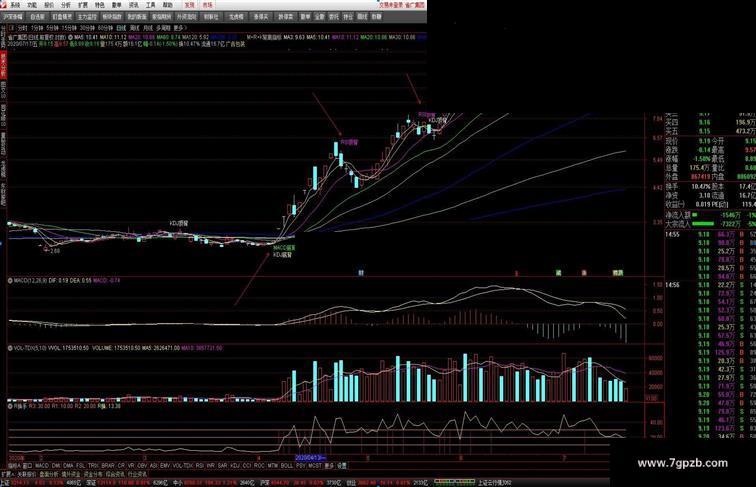Switch indicator to OBV

tap(142, 466)
